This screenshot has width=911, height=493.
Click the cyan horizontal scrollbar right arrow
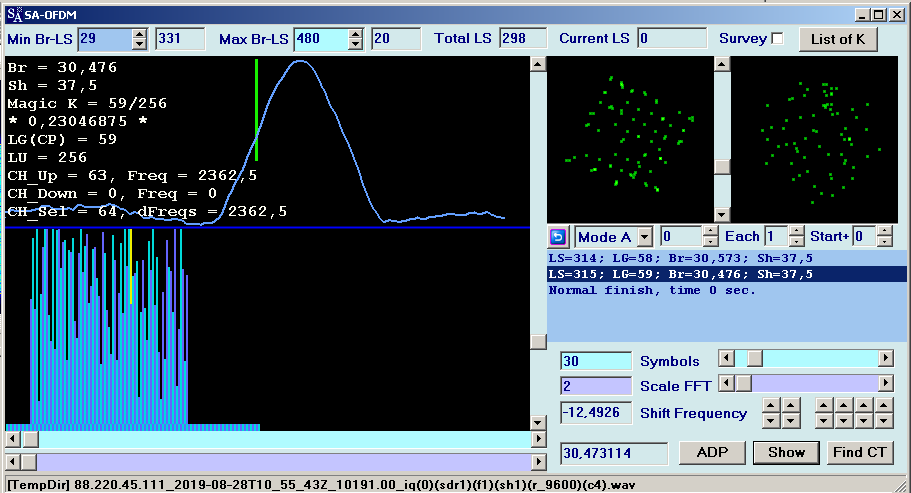pyautogui.click(x=539, y=439)
